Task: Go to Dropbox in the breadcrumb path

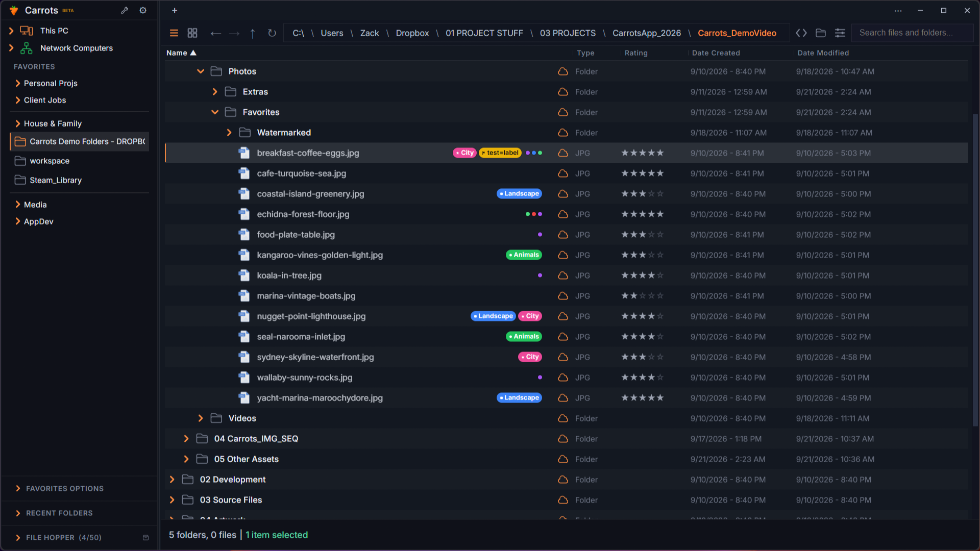Action: click(412, 33)
